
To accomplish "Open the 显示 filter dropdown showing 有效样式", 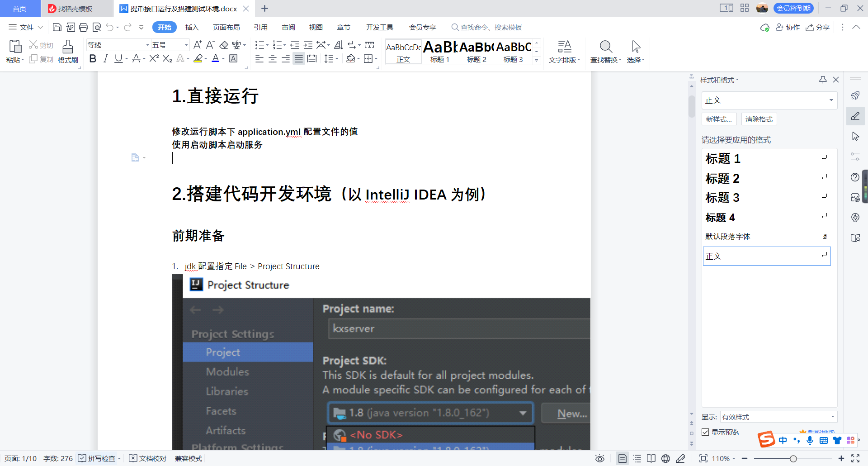I will pyautogui.click(x=832, y=417).
